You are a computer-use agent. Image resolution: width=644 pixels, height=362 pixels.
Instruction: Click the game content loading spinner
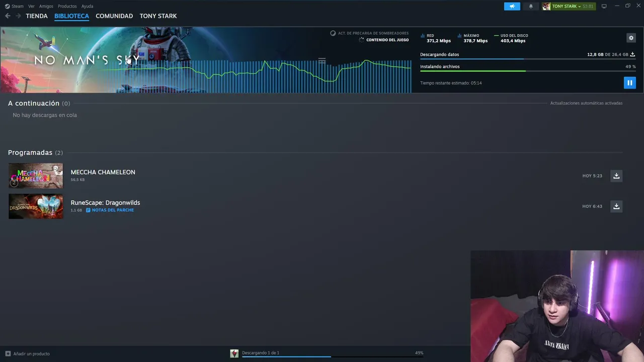pos(361,40)
